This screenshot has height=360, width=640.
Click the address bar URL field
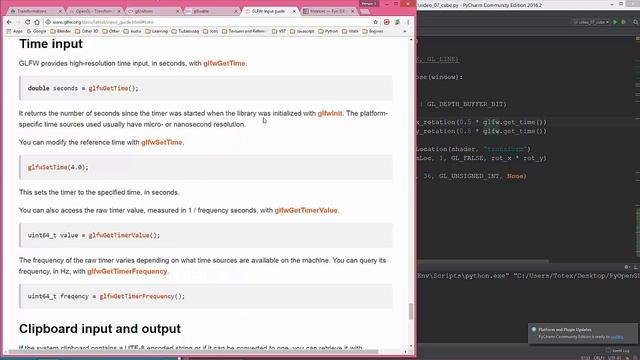coord(208,22)
